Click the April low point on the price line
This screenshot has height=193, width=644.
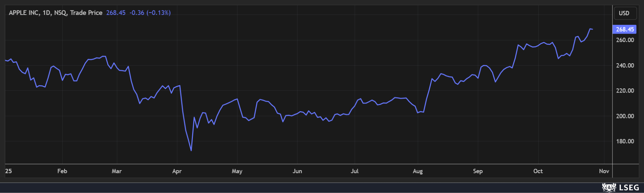click(x=191, y=150)
